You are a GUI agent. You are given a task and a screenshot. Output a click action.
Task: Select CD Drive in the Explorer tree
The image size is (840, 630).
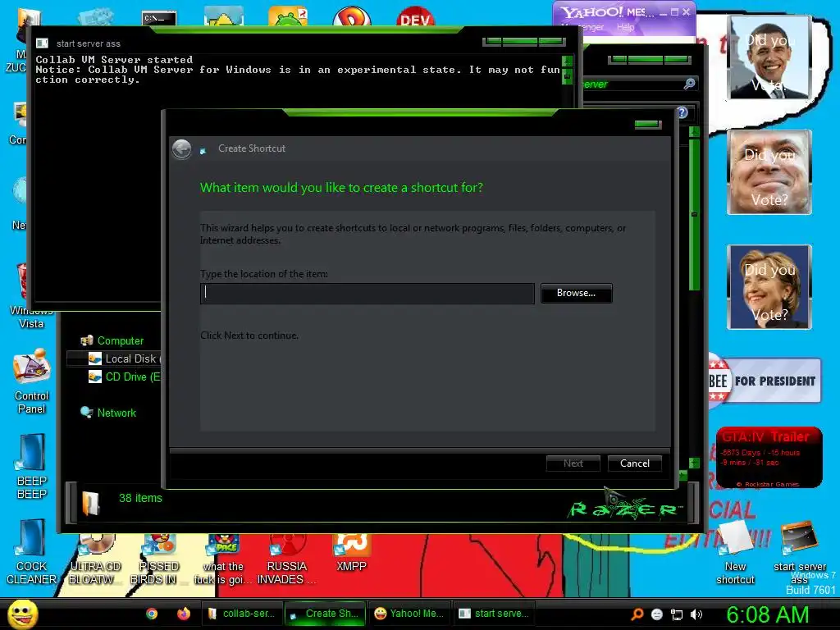125,377
